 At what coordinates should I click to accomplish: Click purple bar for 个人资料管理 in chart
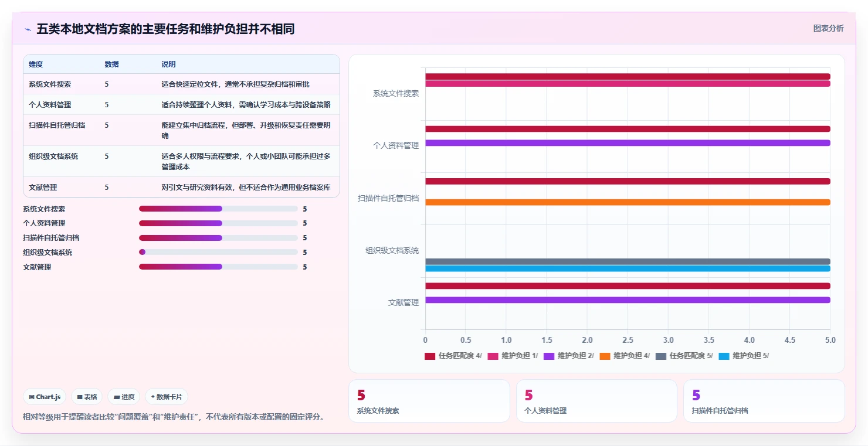coord(628,143)
